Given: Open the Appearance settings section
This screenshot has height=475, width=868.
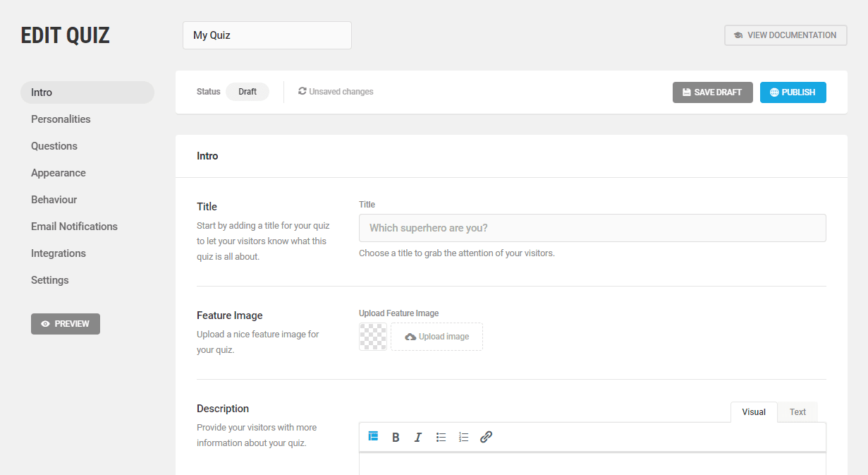Looking at the screenshot, I should click(59, 172).
